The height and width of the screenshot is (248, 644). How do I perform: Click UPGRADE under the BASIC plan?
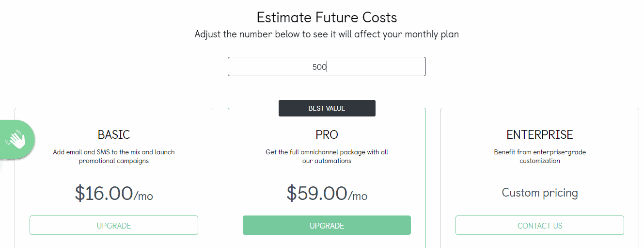114,225
